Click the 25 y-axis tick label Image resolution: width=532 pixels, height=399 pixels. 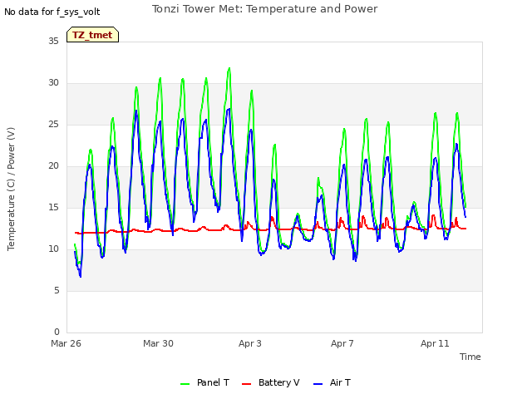pos(53,124)
